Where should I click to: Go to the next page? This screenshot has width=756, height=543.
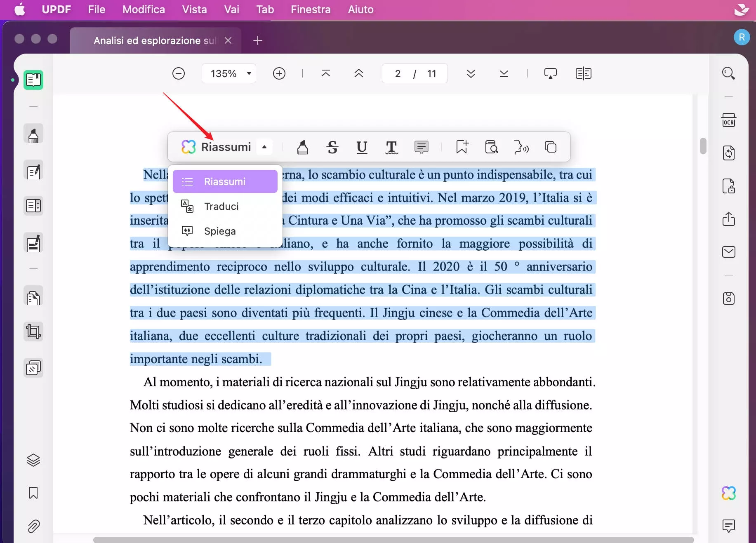click(x=471, y=73)
